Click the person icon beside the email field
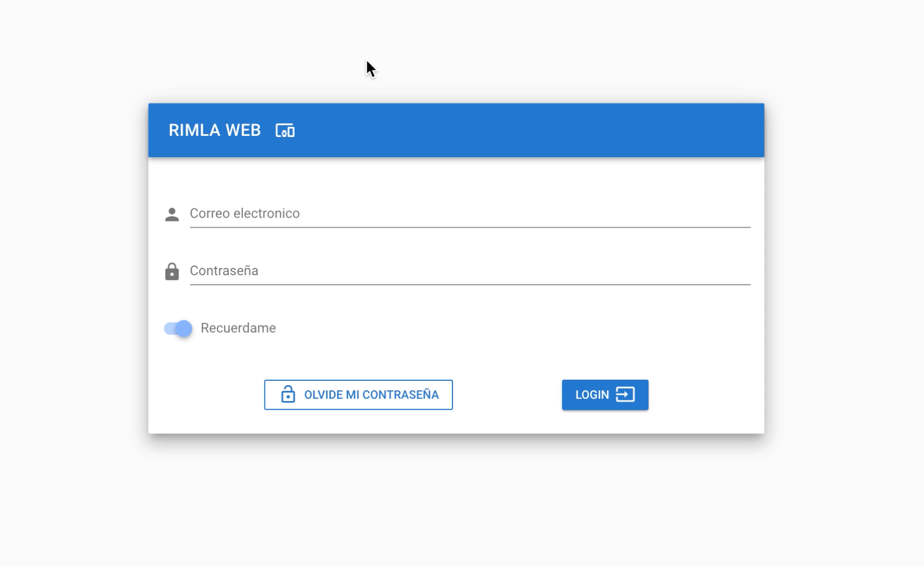Viewport: 924px width, 567px height. 172,214
